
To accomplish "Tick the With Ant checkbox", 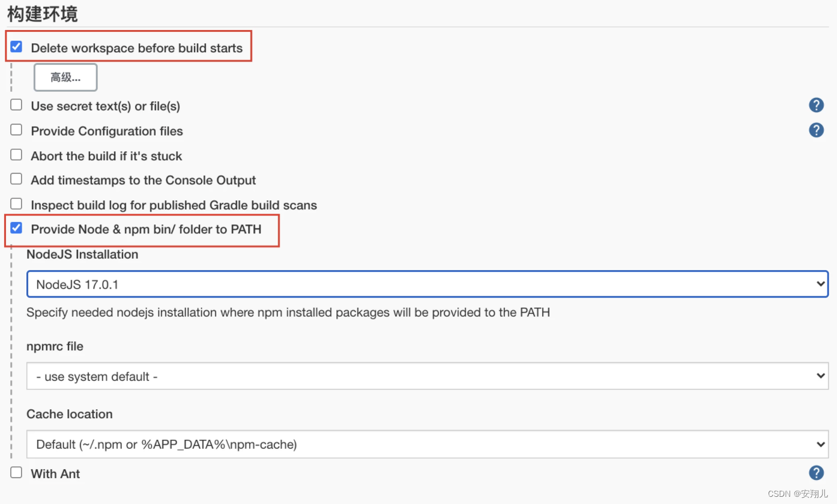I will click(17, 472).
